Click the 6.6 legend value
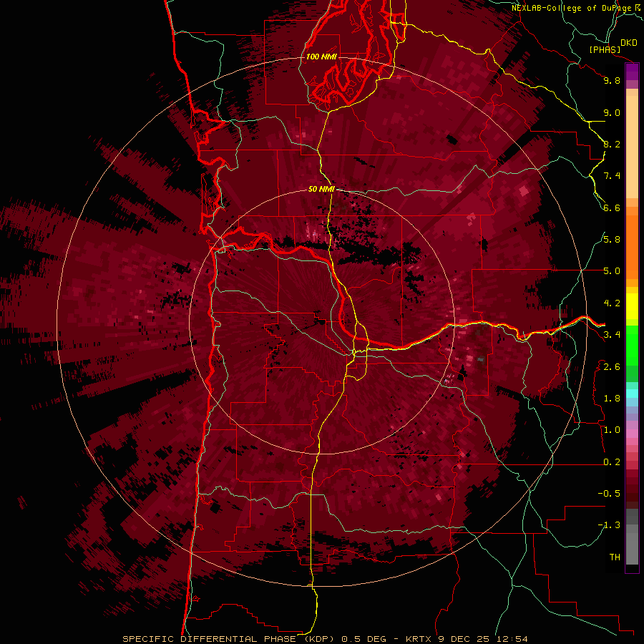Image resolution: width=644 pixels, height=644 pixels. tap(612, 208)
